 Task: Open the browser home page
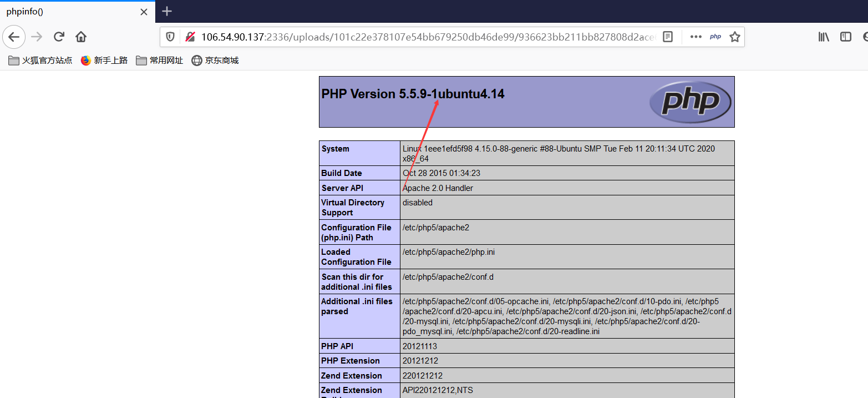[81, 37]
